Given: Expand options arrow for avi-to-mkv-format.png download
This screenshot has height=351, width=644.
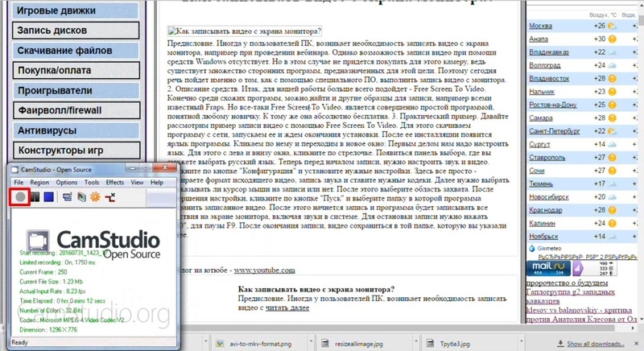Looking at the screenshot, I should coord(311,341).
